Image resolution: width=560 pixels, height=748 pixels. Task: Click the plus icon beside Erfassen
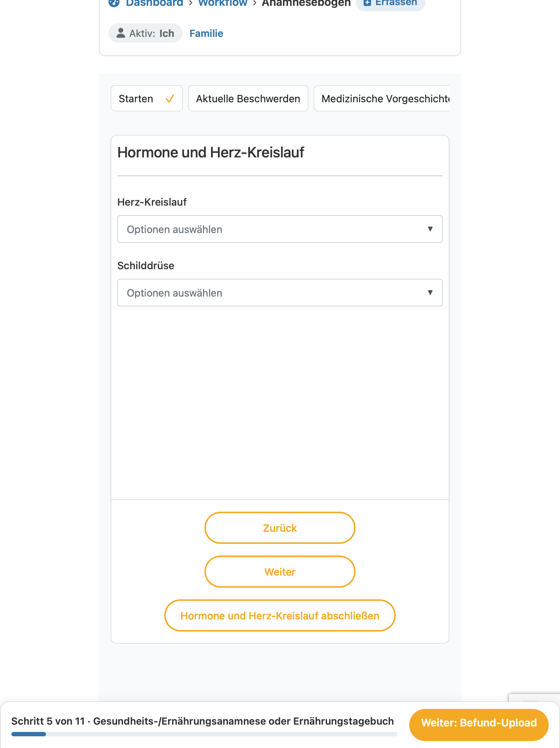367,3
